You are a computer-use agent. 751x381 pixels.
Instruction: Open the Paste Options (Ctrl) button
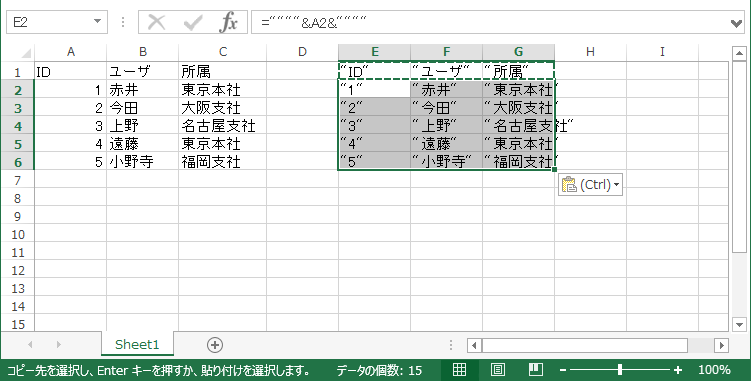590,185
